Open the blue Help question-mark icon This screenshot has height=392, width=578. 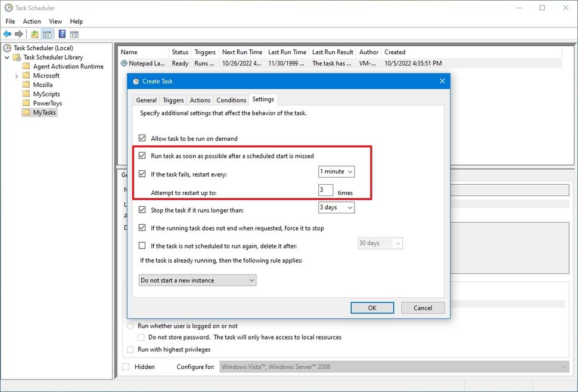(x=63, y=35)
